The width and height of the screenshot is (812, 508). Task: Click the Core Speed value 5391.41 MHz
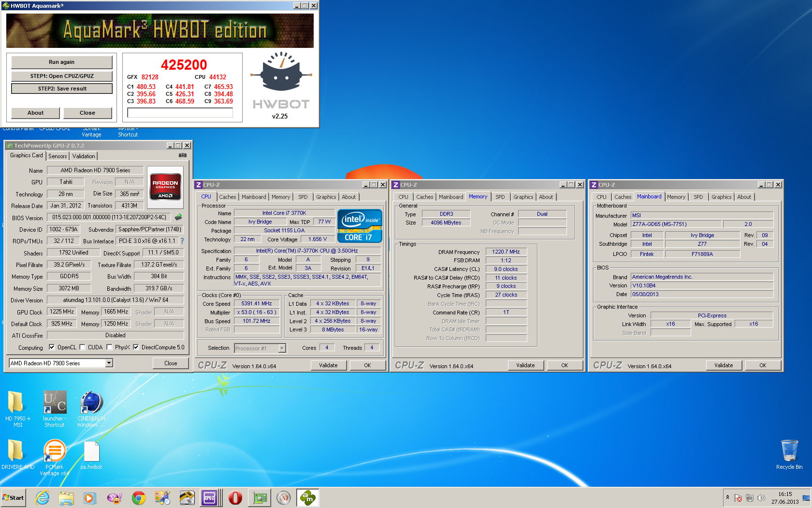point(257,303)
